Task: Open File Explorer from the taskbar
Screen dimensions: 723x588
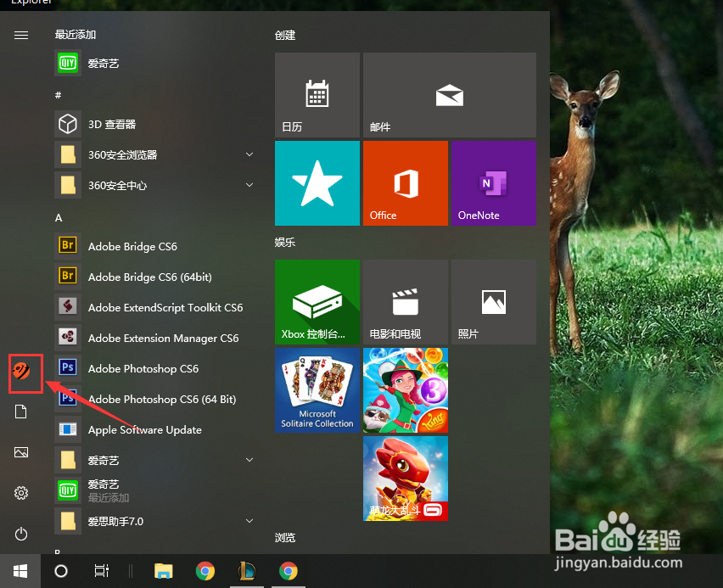Action: click(x=163, y=571)
